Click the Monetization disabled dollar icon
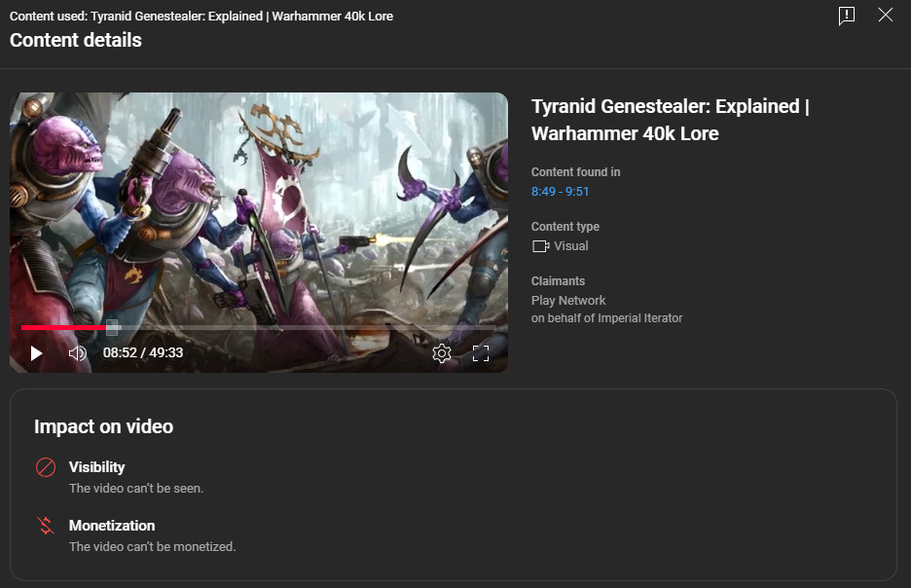The image size is (911, 588). pyautogui.click(x=46, y=526)
